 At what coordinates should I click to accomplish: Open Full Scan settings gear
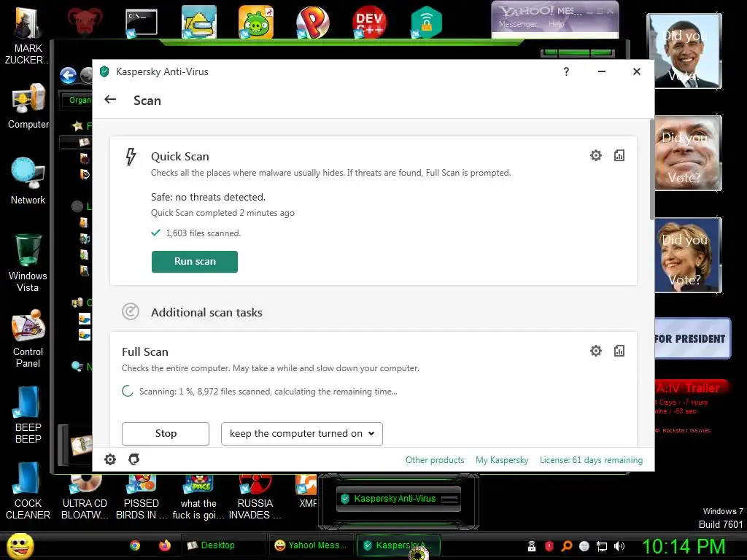[x=595, y=351]
